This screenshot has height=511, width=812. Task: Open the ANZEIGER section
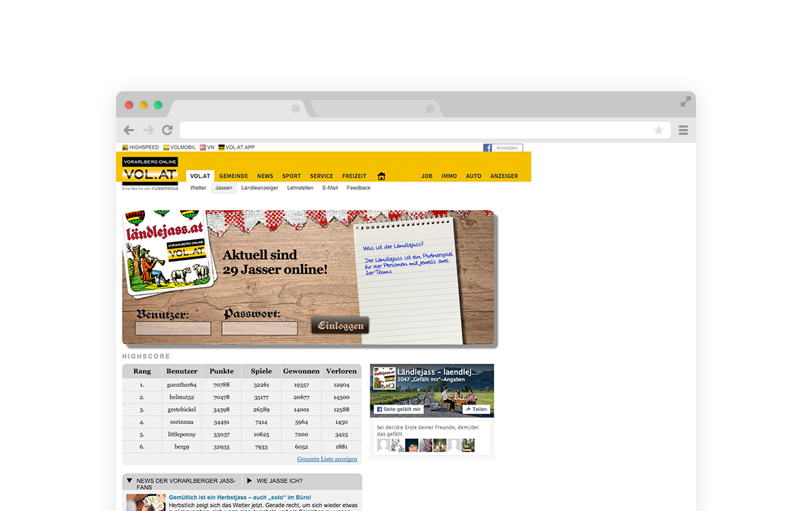tap(504, 176)
